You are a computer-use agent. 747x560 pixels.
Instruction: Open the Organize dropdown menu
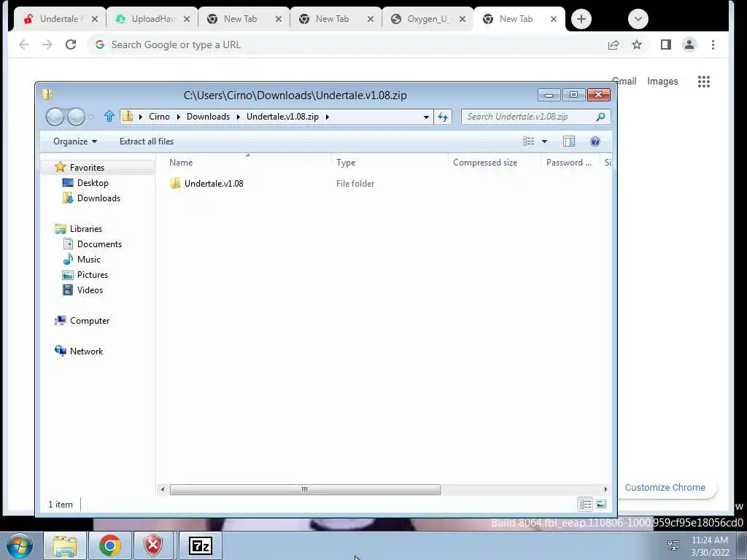tap(75, 141)
